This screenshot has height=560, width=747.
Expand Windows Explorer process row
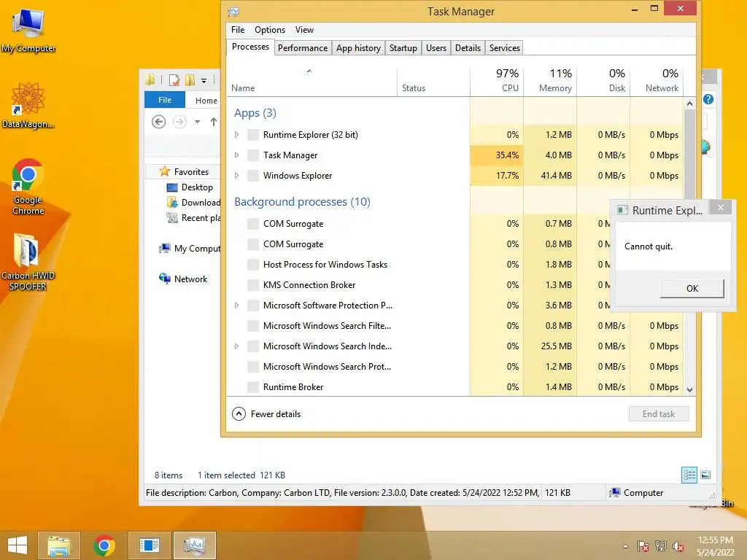point(237,176)
